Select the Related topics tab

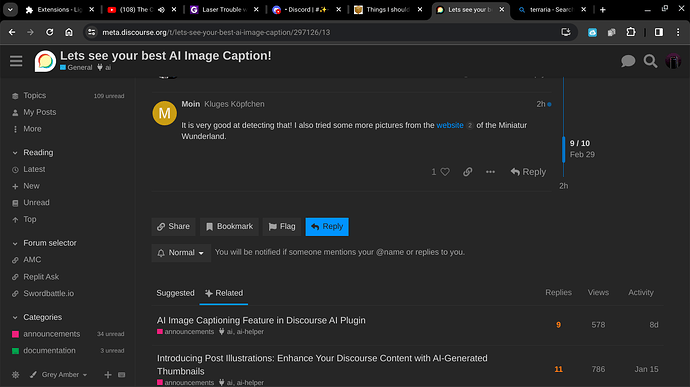click(x=224, y=293)
